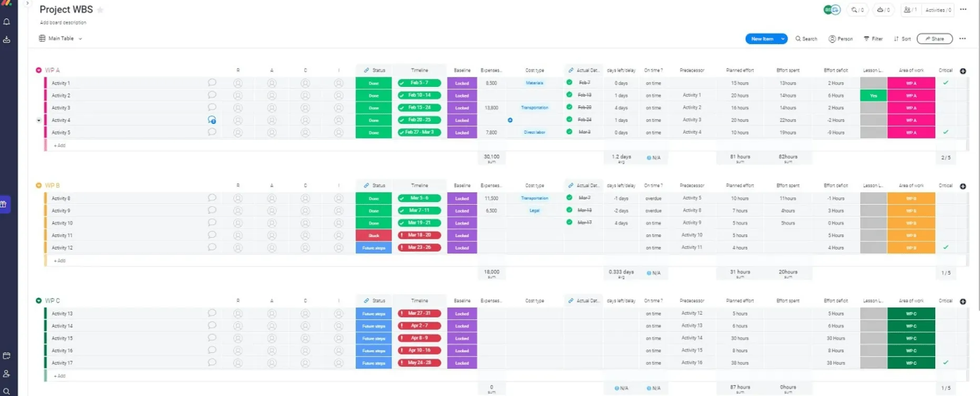Open sidebar search magnifier icon
This screenshot has width=980, height=396.
[7, 391]
